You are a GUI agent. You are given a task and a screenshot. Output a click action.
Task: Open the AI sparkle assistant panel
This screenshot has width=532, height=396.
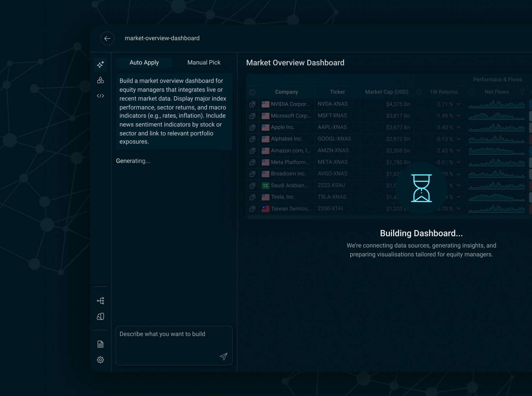point(100,65)
